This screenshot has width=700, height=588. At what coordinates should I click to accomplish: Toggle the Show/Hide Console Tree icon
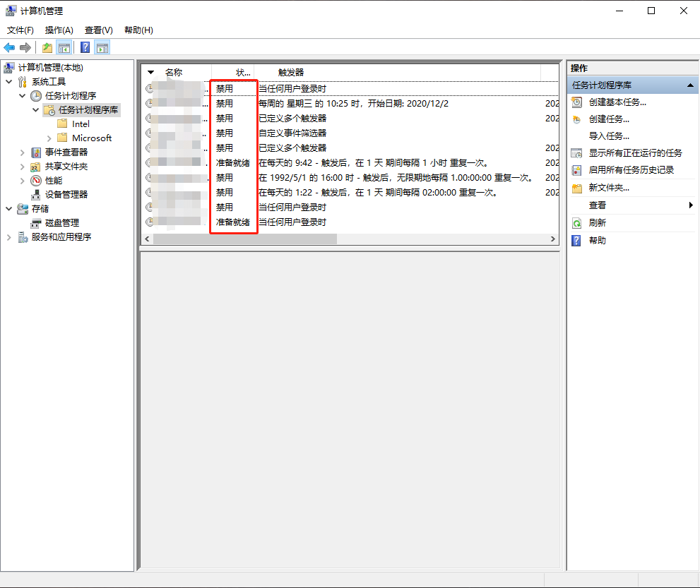coord(64,48)
